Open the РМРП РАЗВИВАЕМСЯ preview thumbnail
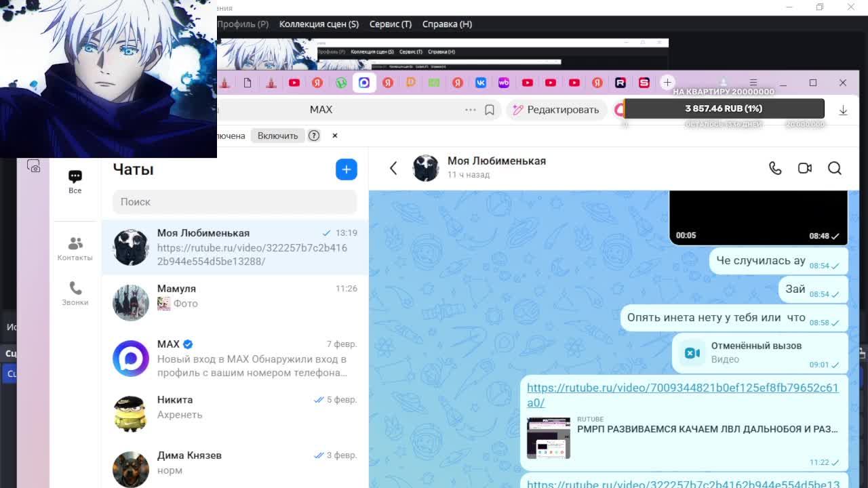Viewport: 868px width, 488px height. pyautogui.click(x=549, y=438)
